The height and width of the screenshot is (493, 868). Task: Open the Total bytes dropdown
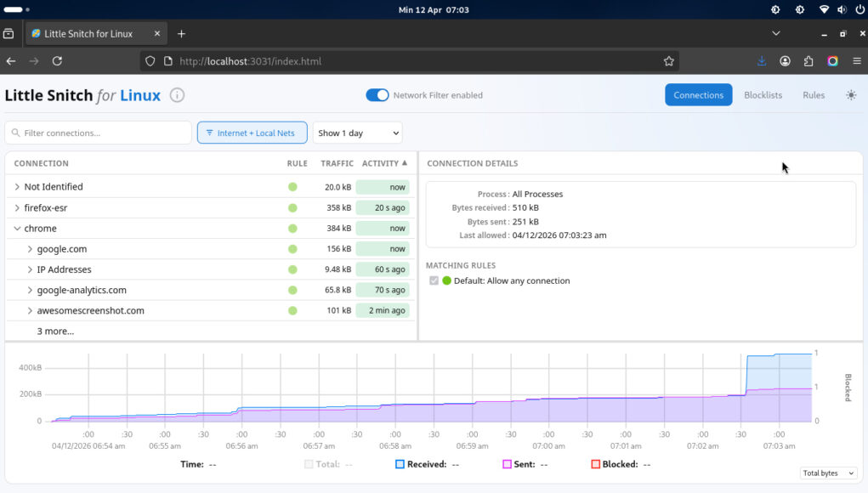tap(828, 473)
